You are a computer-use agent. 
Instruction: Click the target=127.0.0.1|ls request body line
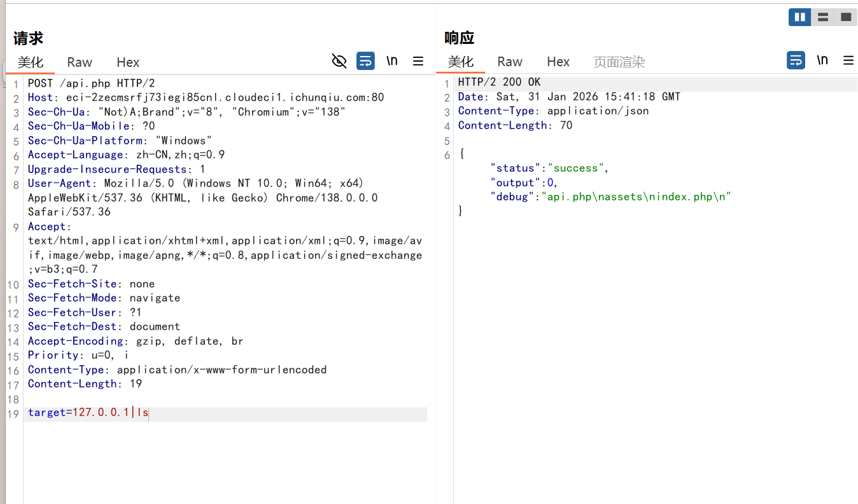click(x=88, y=413)
